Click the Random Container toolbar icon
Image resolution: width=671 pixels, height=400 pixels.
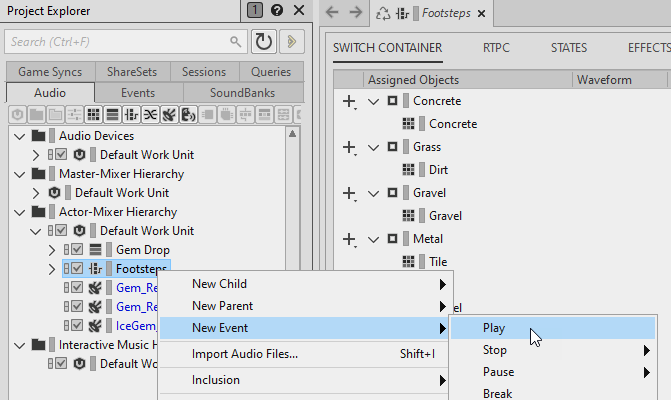point(93,114)
